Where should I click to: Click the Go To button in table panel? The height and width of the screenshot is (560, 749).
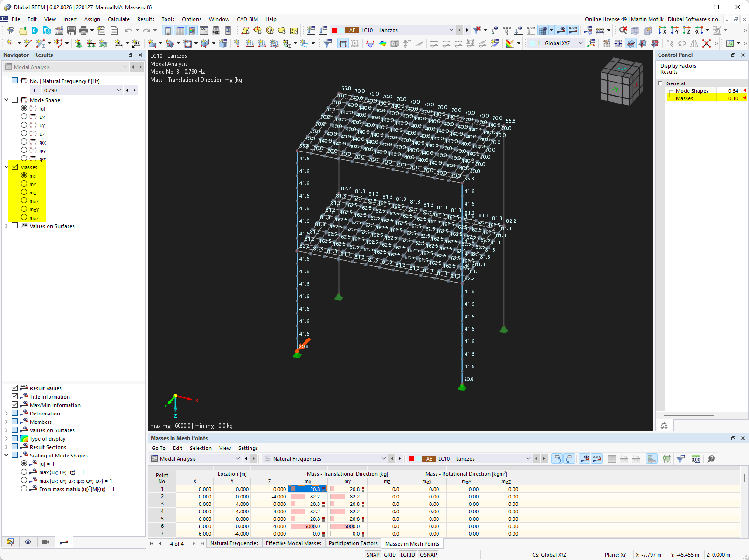click(159, 448)
